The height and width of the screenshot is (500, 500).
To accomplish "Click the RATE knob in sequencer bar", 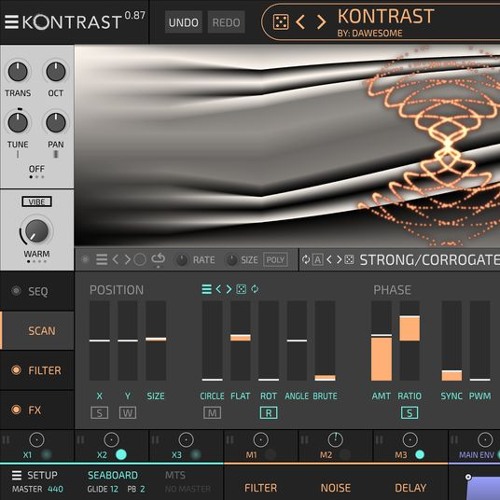I will point(182,260).
